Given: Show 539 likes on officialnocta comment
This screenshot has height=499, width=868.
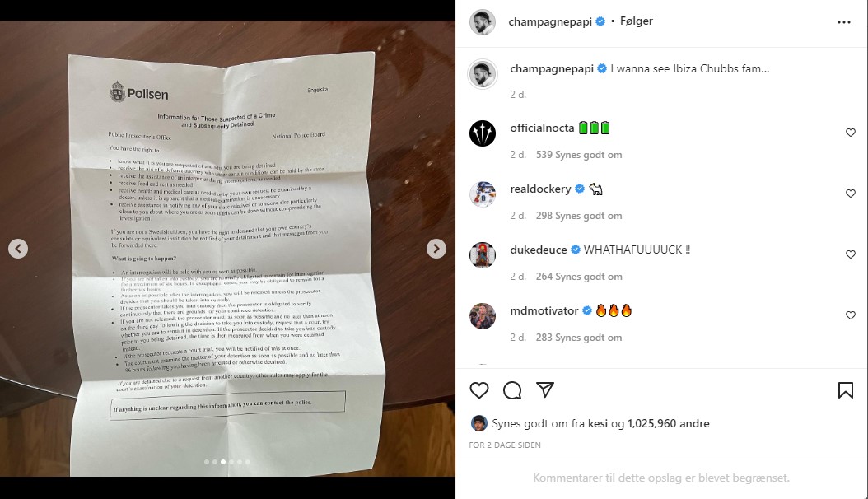Looking at the screenshot, I should click(578, 155).
